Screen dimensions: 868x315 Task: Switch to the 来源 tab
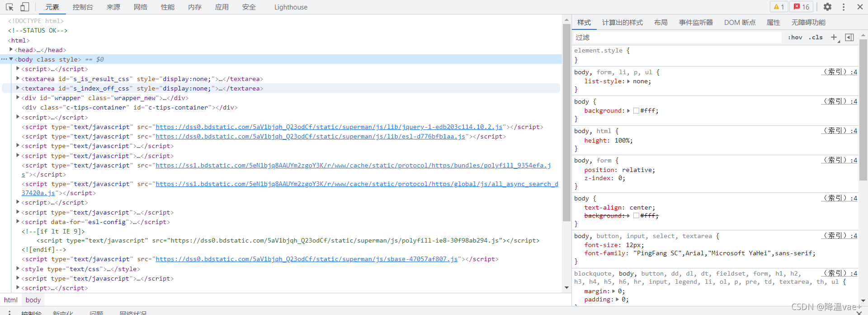pos(113,7)
